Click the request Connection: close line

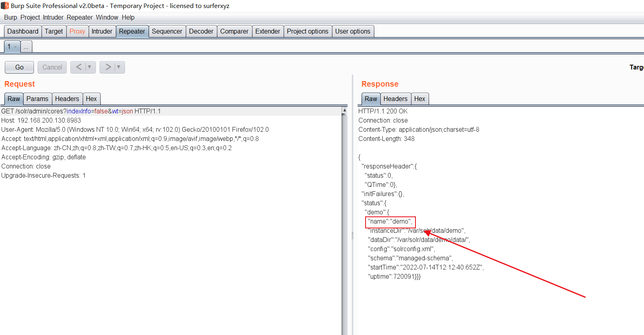point(26,166)
